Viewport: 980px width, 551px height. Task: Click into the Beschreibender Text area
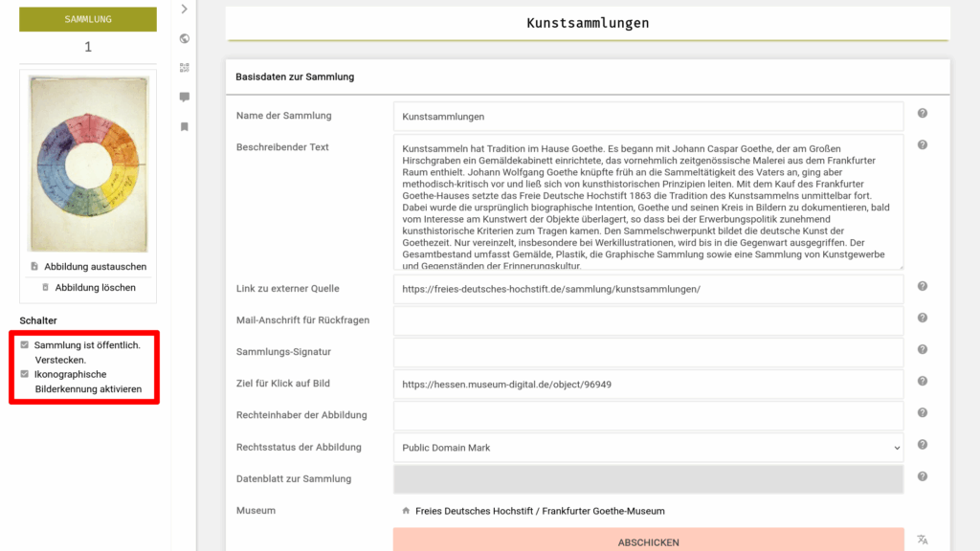tap(648, 203)
